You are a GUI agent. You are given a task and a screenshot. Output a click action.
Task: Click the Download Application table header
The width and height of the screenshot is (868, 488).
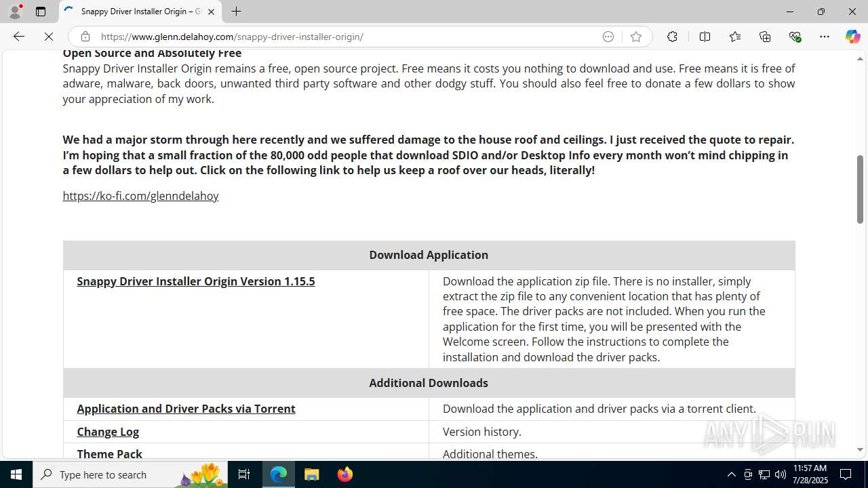[429, 255]
